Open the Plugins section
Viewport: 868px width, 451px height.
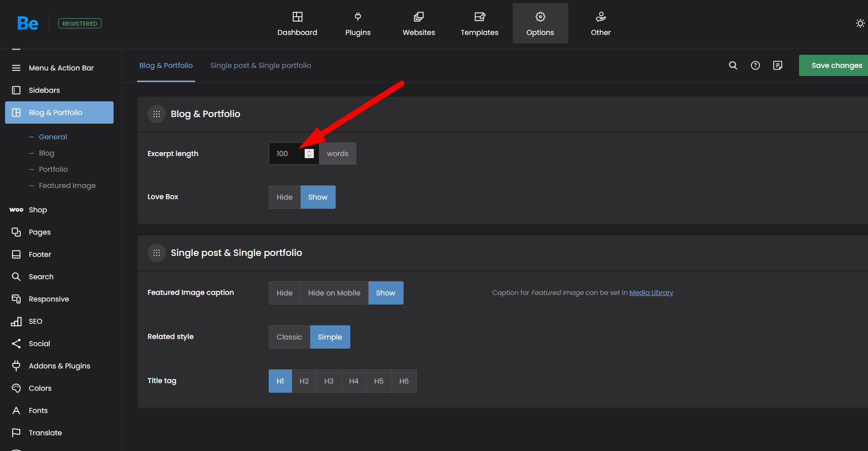[x=358, y=23]
